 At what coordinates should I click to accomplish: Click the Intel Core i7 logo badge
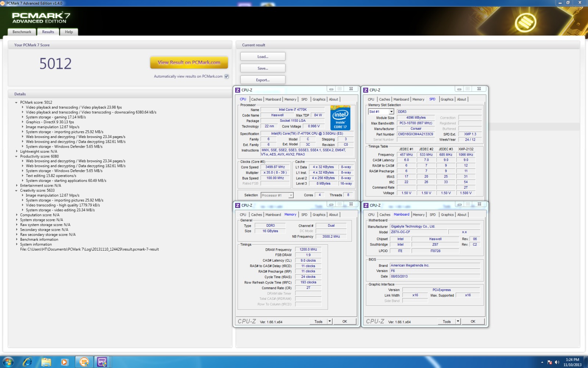[340, 118]
